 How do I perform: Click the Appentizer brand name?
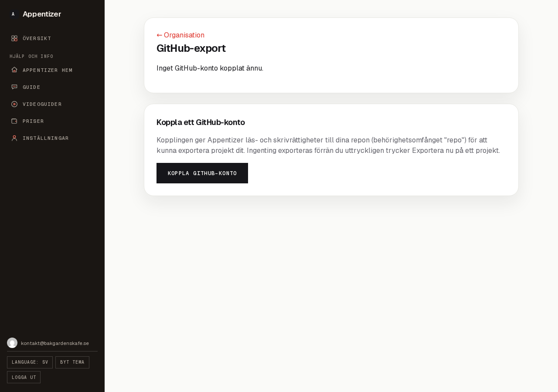click(42, 14)
